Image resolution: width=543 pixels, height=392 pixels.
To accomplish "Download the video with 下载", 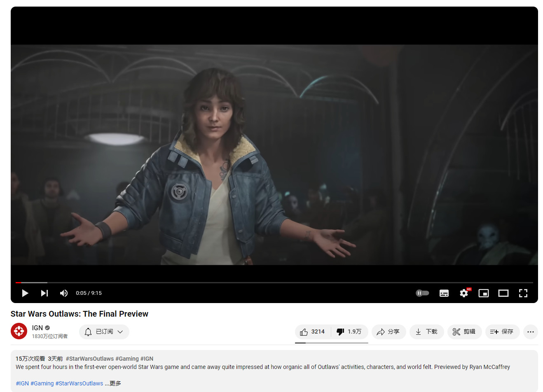I will pos(427,332).
